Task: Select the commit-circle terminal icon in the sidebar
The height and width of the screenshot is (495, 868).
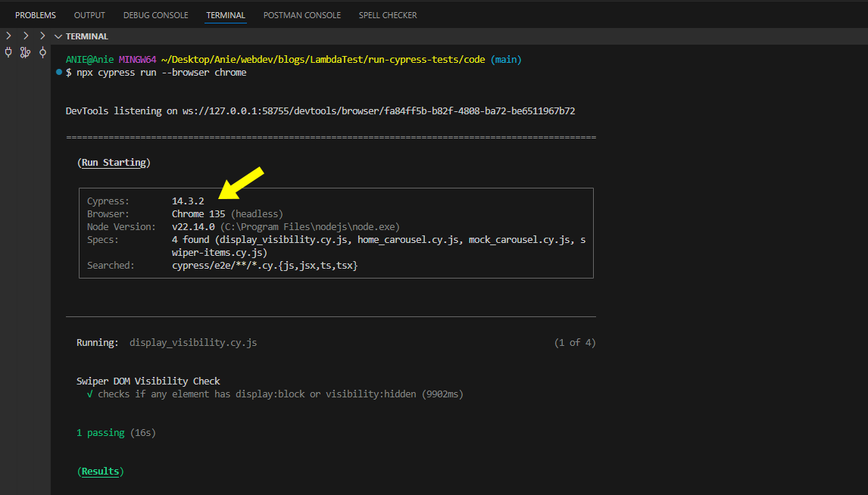Action: tap(42, 52)
